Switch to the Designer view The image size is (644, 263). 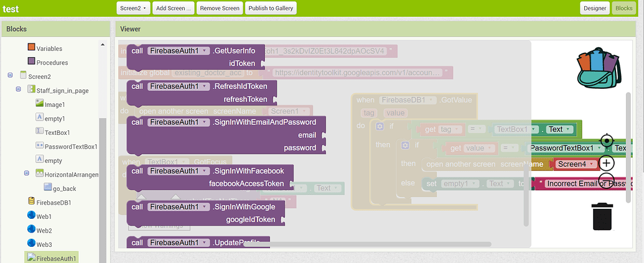[594, 8]
